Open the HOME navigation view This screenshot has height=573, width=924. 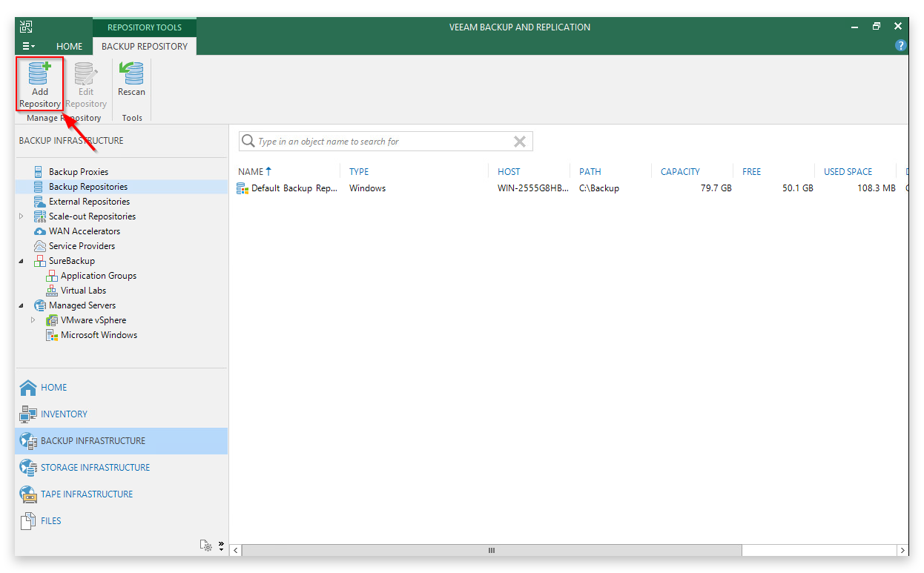click(x=121, y=388)
